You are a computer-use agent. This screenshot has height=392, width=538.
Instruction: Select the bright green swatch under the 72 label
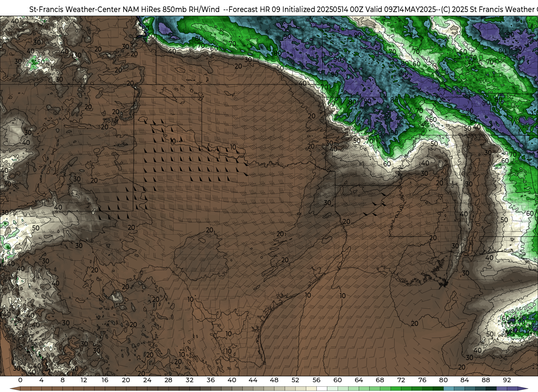click(406, 389)
